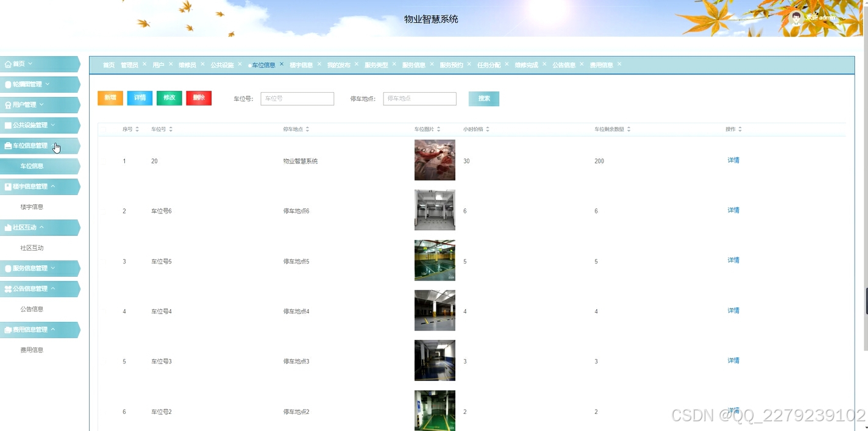Click the 费用信息管理 sidebar icon
868x431 pixels.
pos(9,329)
